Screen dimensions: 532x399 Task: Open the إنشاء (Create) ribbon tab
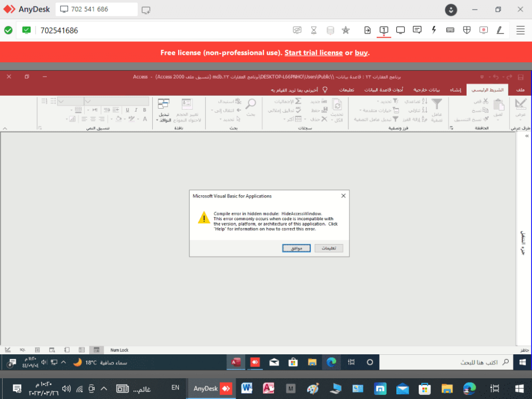[456, 90]
